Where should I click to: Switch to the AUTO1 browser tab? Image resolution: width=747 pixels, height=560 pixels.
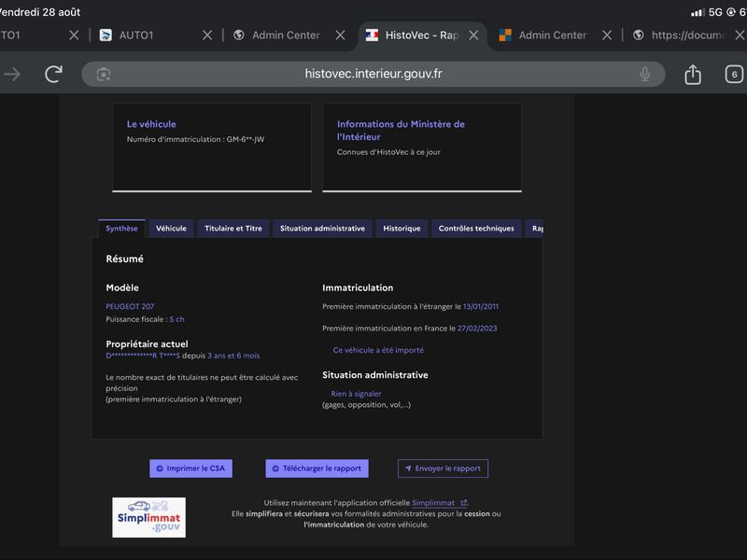[x=136, y=35]
